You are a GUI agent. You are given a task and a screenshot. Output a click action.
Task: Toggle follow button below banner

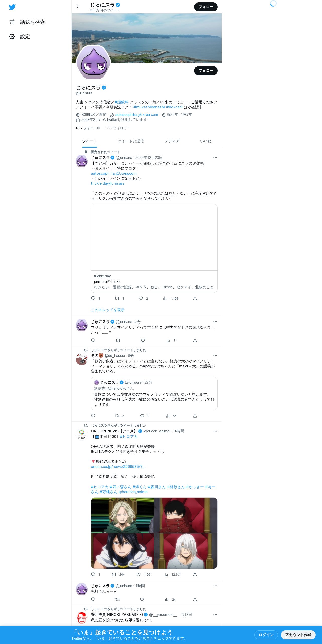tap(206, 71)
